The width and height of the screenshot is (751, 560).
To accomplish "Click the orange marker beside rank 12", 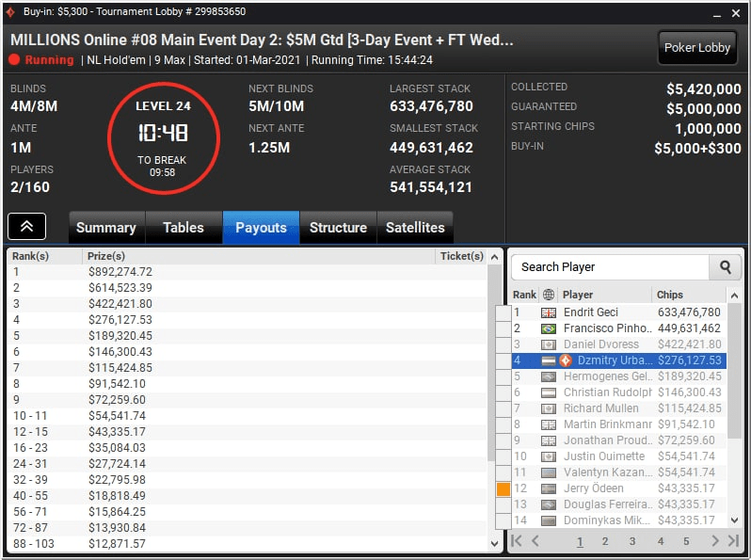I will [503, 489].
